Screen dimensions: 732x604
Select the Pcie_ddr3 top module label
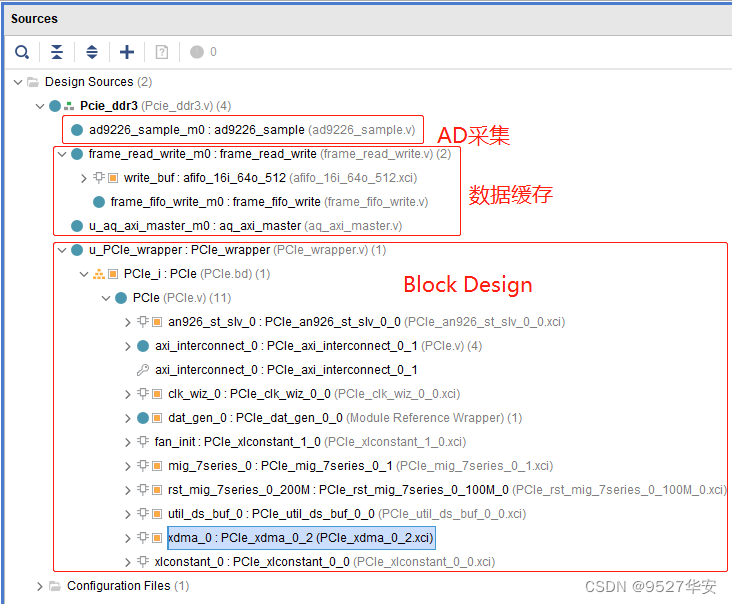coord(109,106)
